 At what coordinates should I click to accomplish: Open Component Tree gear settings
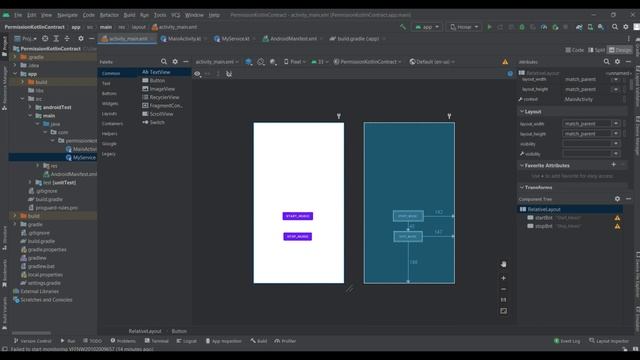click(x=618, y=199)
